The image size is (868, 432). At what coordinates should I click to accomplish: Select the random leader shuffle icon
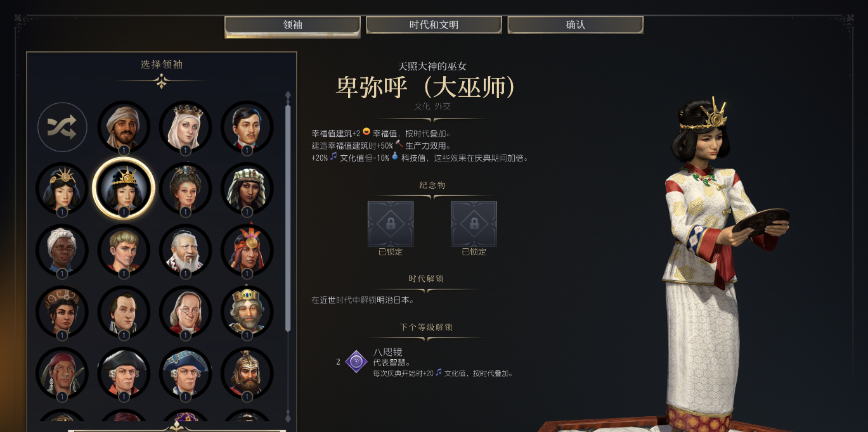(x=62, y=127)
